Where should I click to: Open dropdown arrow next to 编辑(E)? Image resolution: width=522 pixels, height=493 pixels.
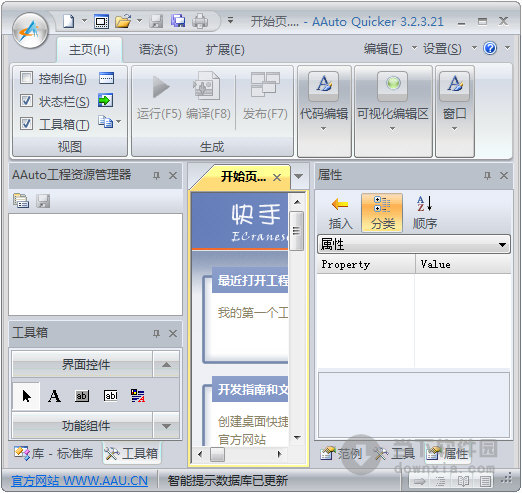[414, 48]
